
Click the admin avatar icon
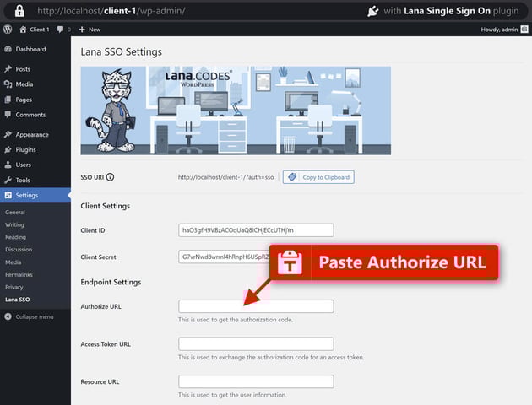[x=524, y=30]
